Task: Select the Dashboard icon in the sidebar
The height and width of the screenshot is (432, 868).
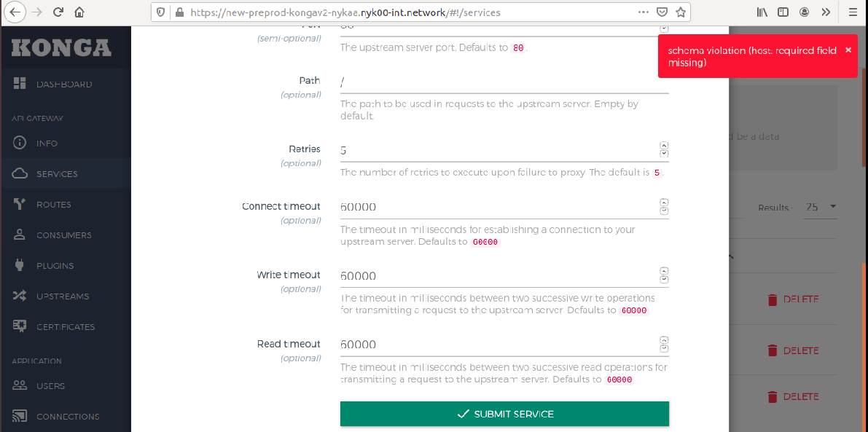Action: point(21,84)
